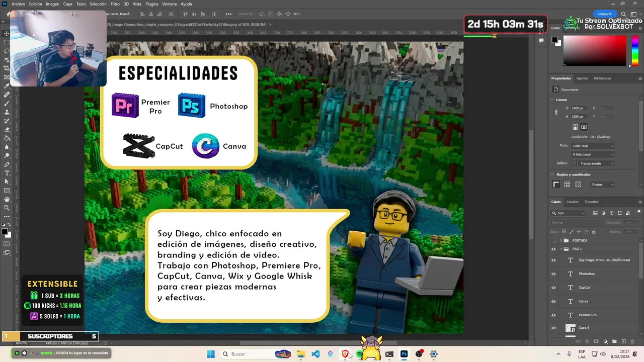This screenshot has height=362, width=644.
Task: Show the PORTADA group
Action: 553,240
